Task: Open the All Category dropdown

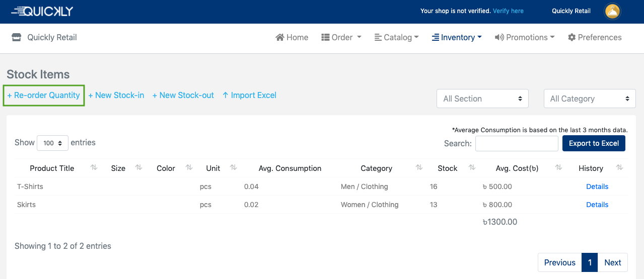Action: coord(589,99)
